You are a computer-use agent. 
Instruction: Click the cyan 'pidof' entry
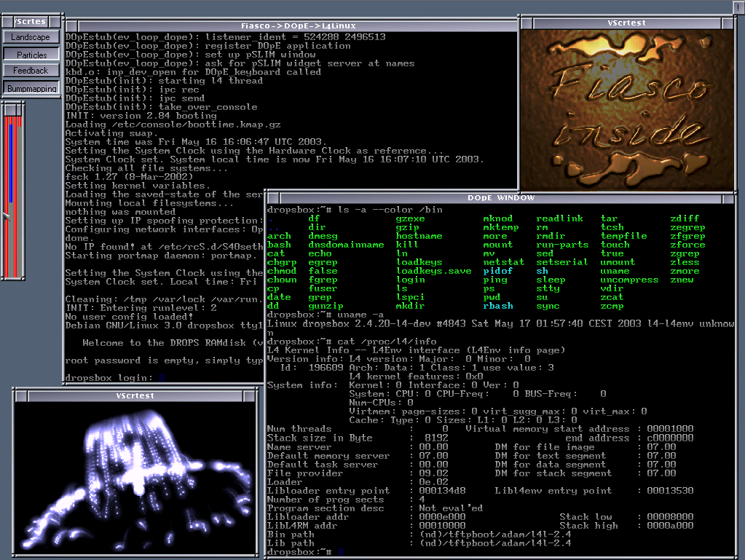[x=498, y=271]
